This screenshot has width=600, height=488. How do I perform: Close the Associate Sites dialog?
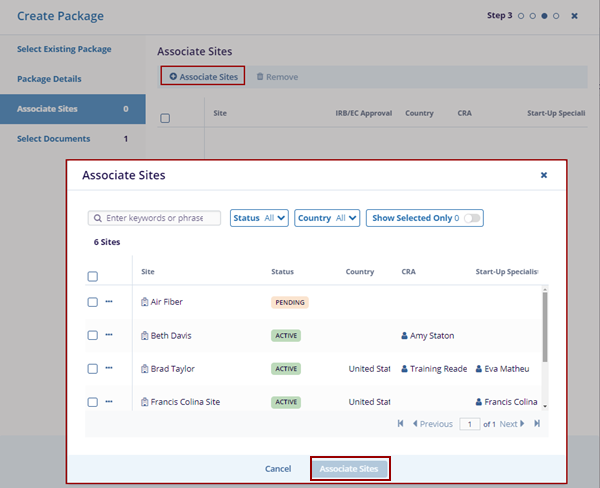pyautogui.click(x=544, y=175)
